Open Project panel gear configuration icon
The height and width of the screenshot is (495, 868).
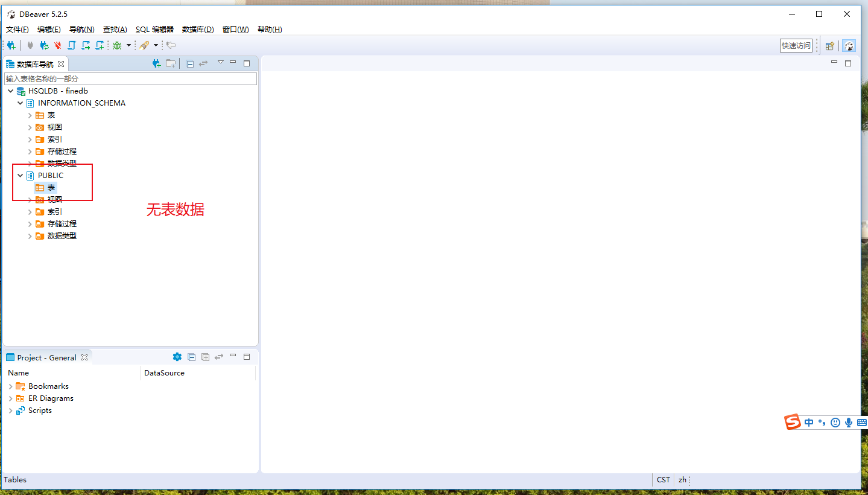click(177, 357)
